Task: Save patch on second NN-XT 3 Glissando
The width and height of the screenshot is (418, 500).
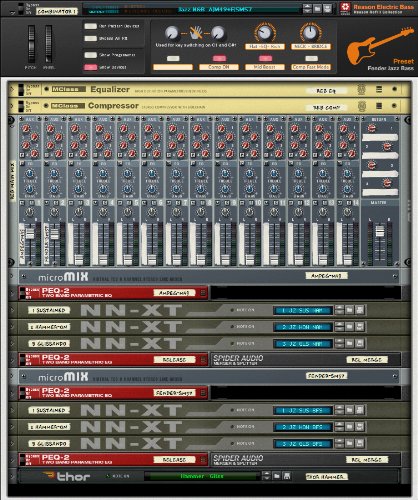Action: [x=359, y=443]
